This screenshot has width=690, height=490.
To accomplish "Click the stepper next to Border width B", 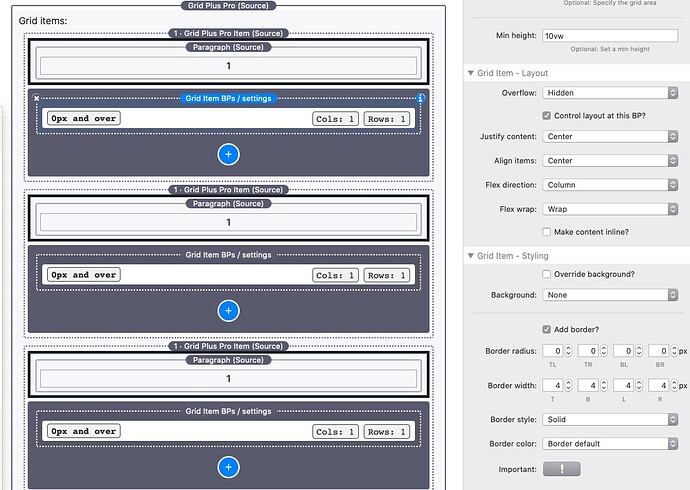I will click(x=604, y=385).
